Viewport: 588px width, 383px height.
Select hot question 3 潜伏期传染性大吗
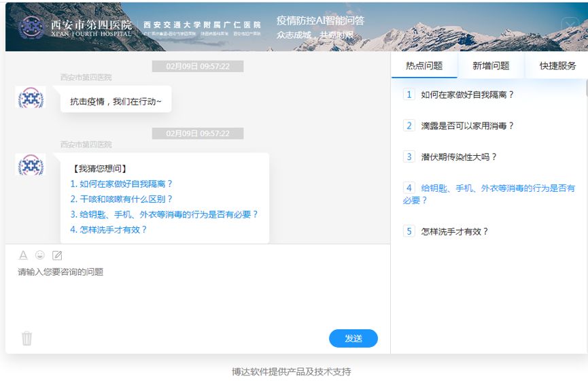tap(450, 156)
